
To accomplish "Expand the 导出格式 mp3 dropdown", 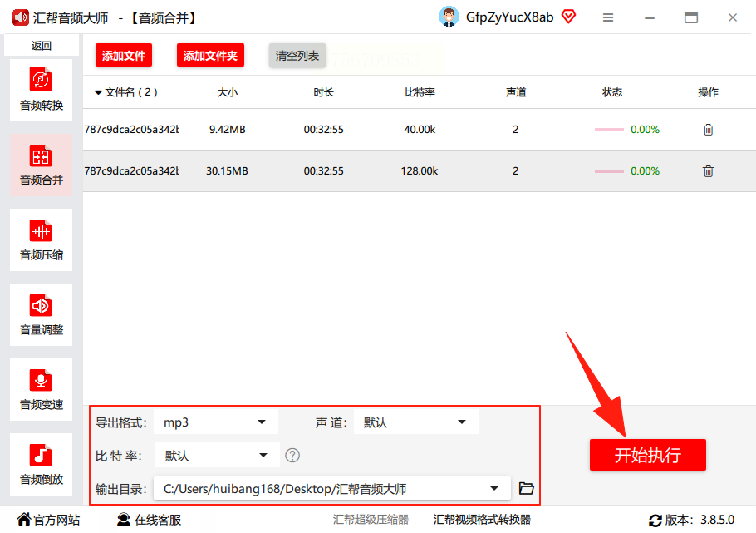I will pyautogui.click(x=216, y=422).
